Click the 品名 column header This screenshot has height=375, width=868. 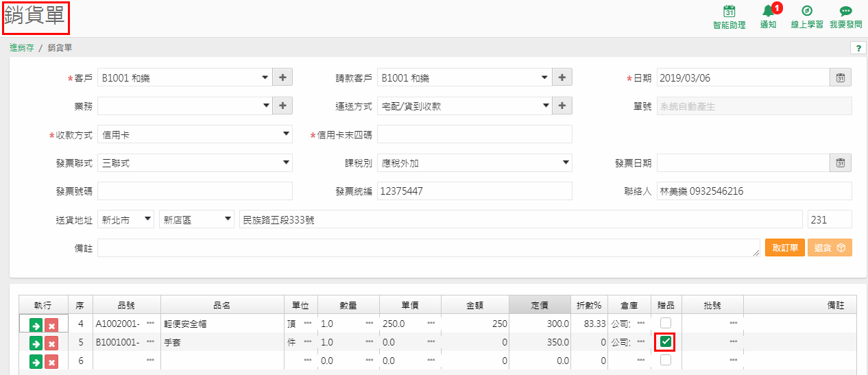pyautogui.click(x=222, y=304)
